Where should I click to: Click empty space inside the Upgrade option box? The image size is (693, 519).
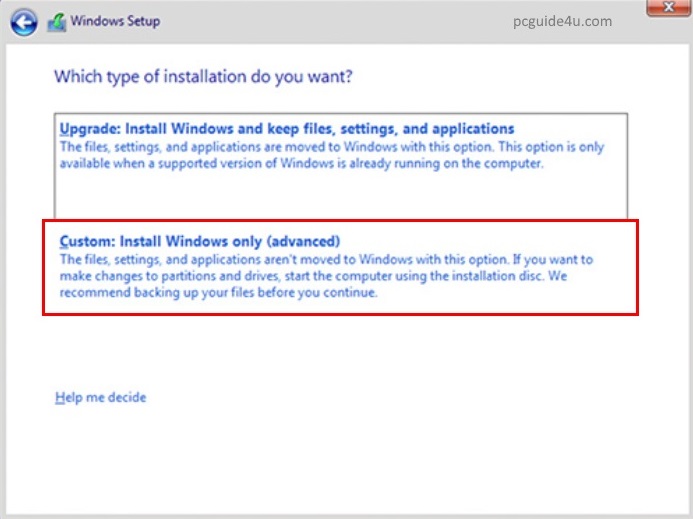coord(340,195)
